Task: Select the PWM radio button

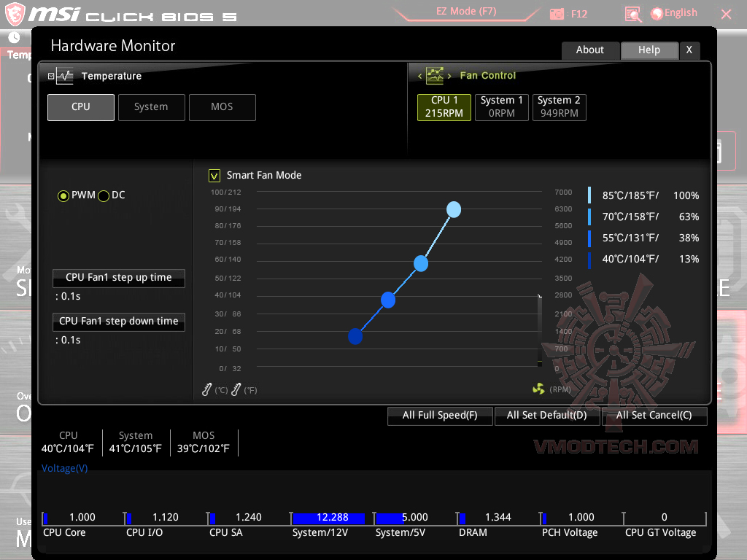Action: 63,195
